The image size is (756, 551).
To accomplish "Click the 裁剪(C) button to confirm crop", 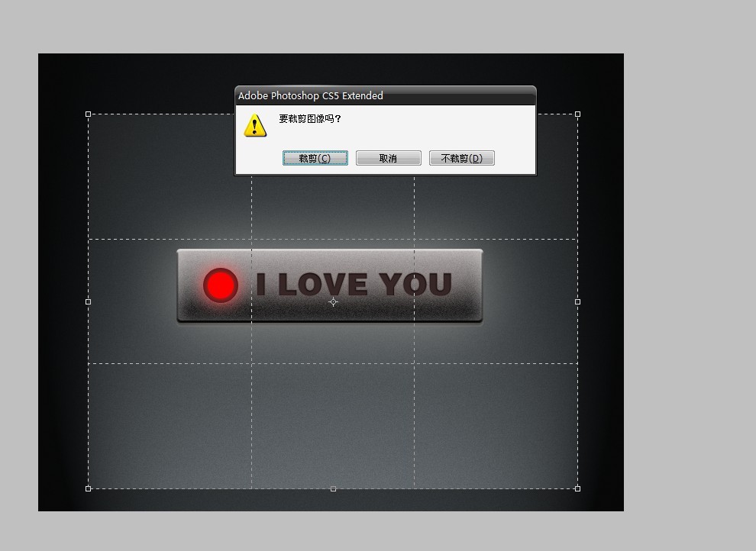I will [315, 158].
